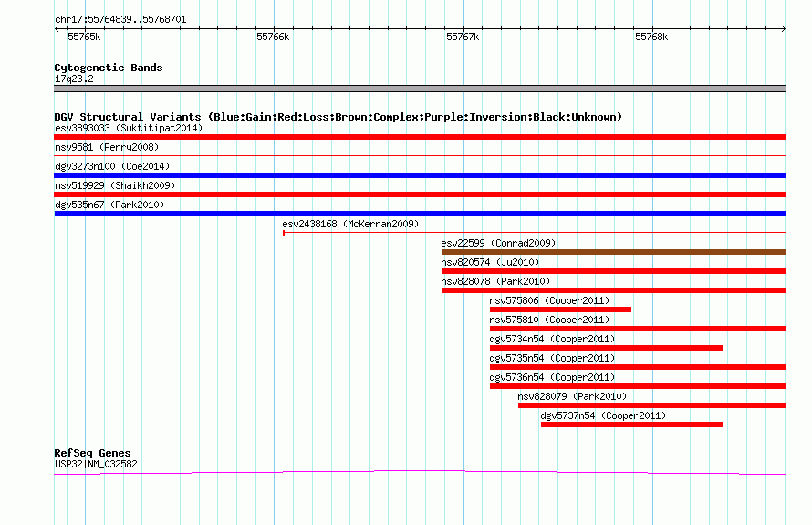The width and height of the screenshot is (812, 525).
Task: Click the nsv9581 (Perry2008) label
Action: pyautogui.click(x=107, y=147)
